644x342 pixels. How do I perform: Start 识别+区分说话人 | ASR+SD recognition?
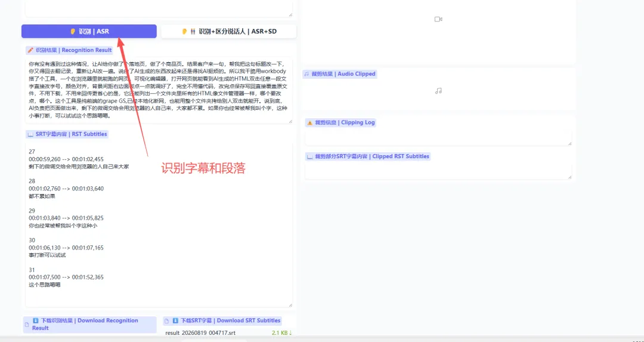click(229, 31)
